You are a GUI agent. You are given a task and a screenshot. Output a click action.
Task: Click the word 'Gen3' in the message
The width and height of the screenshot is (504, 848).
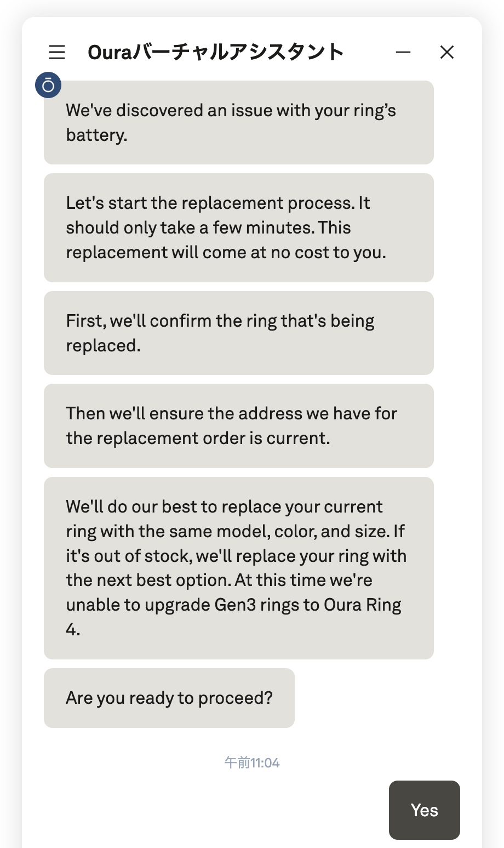click(x=236, y=605)
